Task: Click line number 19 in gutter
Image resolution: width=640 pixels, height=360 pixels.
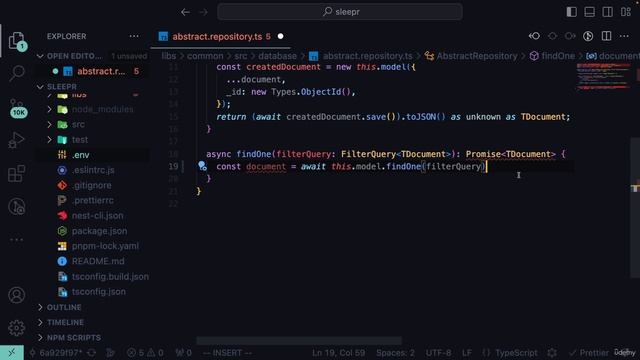Action: pos(173,166)
